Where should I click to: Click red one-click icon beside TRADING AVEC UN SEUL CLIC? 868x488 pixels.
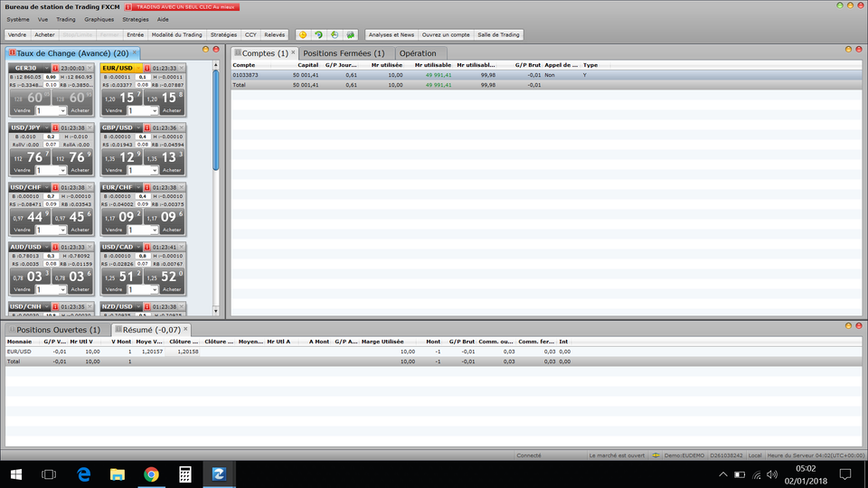(128, 7)
